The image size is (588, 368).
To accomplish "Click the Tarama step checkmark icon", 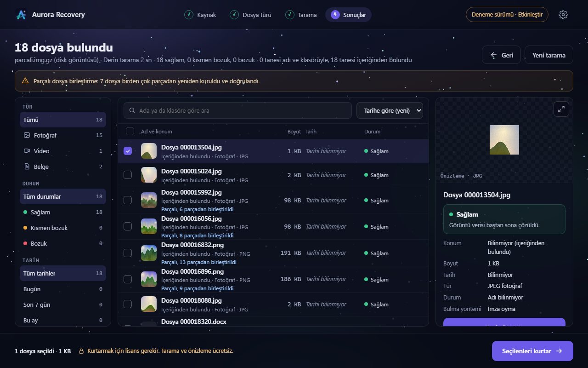I will click(x=289, y=15).
